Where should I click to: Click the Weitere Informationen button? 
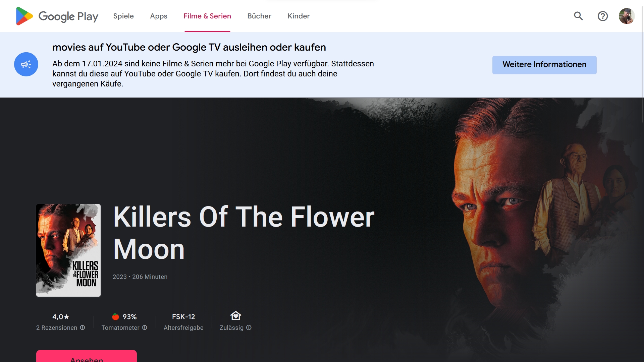544,65
